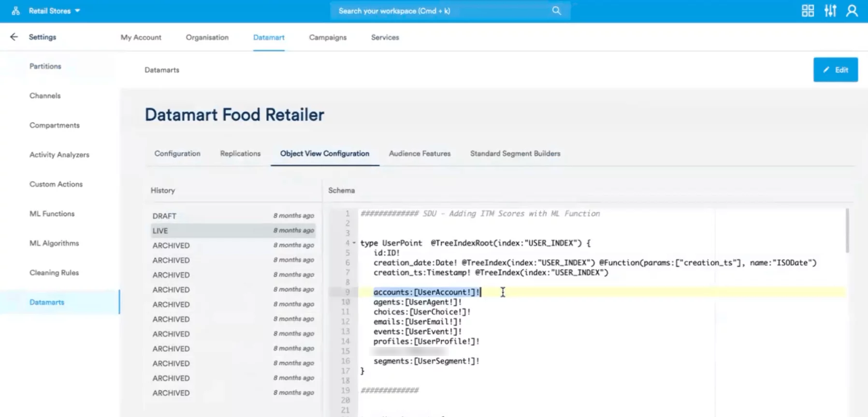Click the 'agents:[UserAgent!]!' schema line

coord(418,302)
